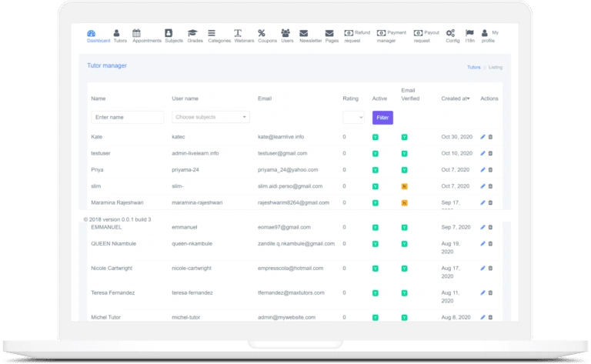
Task: Toggle Active status for testuser
Action: (376, 154)
